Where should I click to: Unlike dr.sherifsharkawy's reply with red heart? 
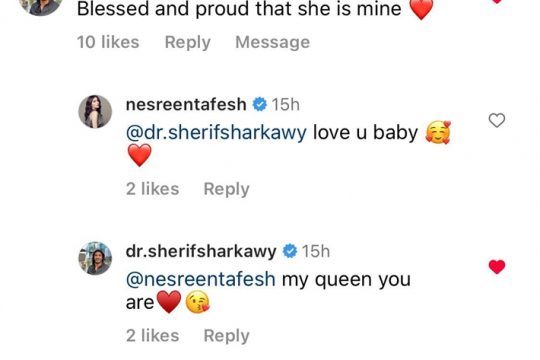[x=497, y=267]
